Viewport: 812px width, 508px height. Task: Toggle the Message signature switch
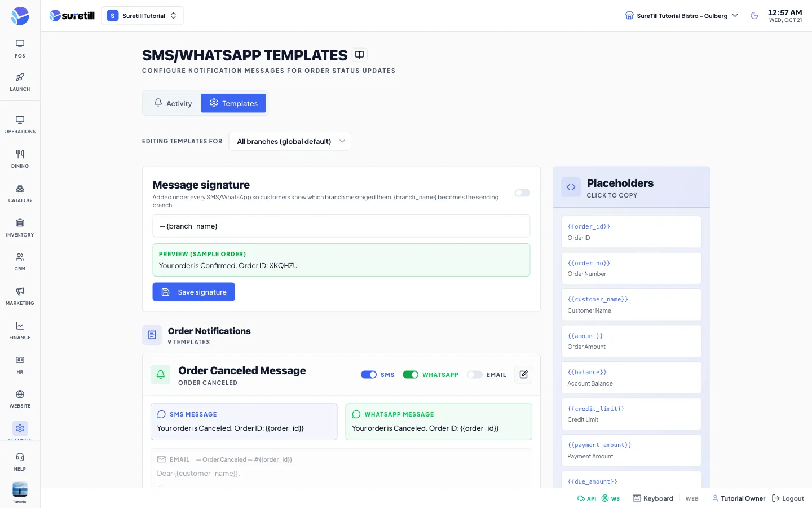(522, 193)
